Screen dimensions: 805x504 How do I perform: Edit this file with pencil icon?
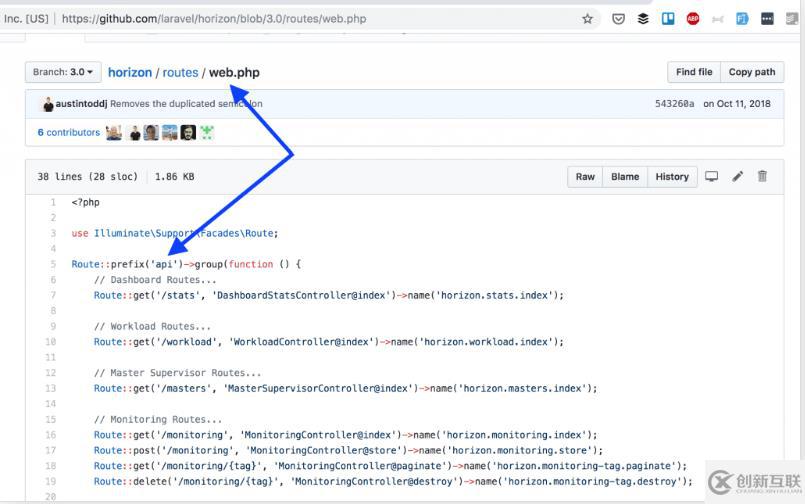coord(738,177)
